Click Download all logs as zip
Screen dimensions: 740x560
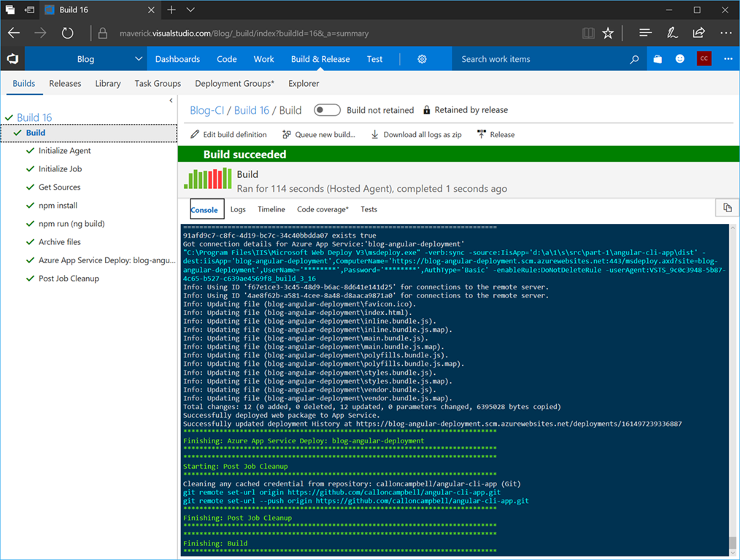(x=416, y=134)
